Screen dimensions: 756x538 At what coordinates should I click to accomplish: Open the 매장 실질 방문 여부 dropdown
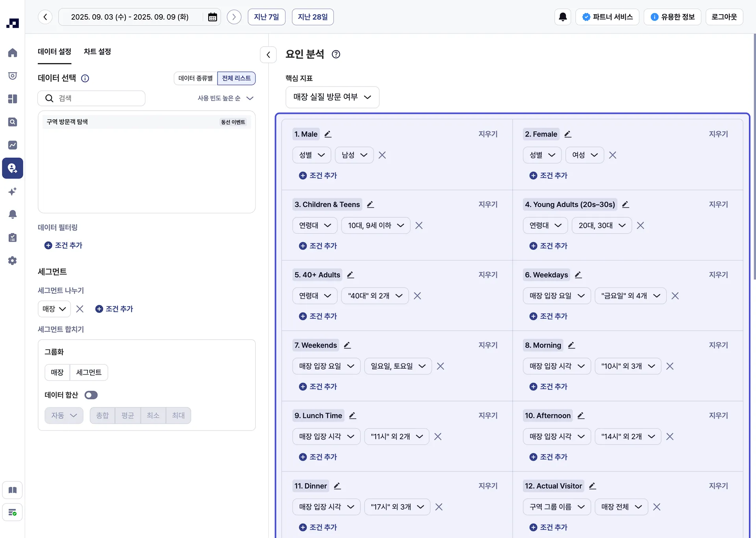point(332,97)
